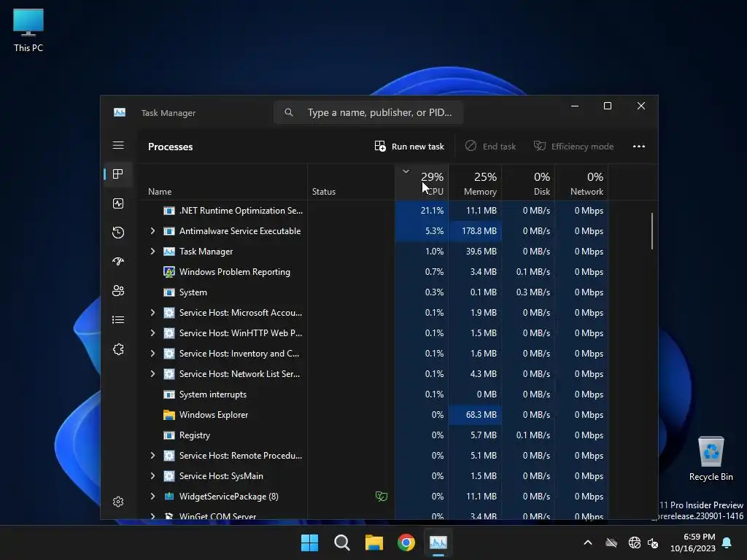747x560 pixels.
Task: Click the Windows Explorer folder process icon
Action: click(169, 415)
